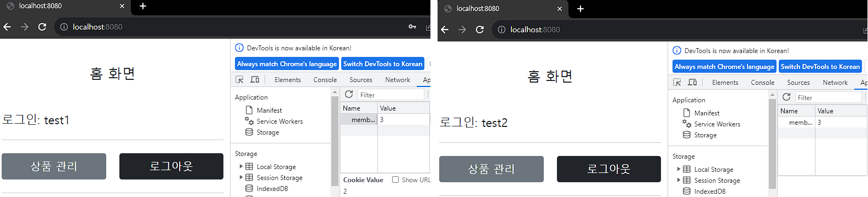Click 상품 관리 button on test2 page
This screenshot has width=868, height=197.
coord(491,169)
